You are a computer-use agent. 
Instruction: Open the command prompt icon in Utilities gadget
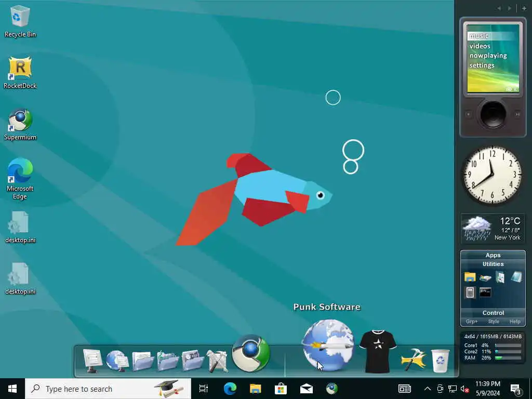[485, 292]
